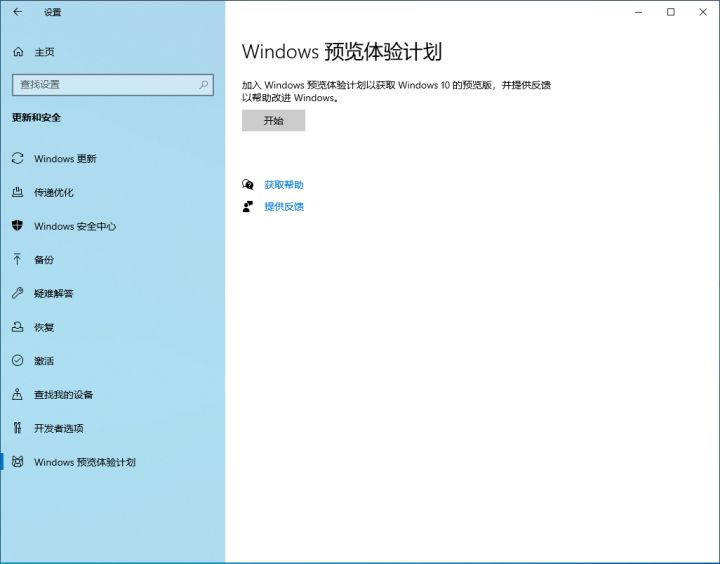Click the shield icon for Windows 安全中心
This screenshot has height=564, width=720.
pos(17,226)
